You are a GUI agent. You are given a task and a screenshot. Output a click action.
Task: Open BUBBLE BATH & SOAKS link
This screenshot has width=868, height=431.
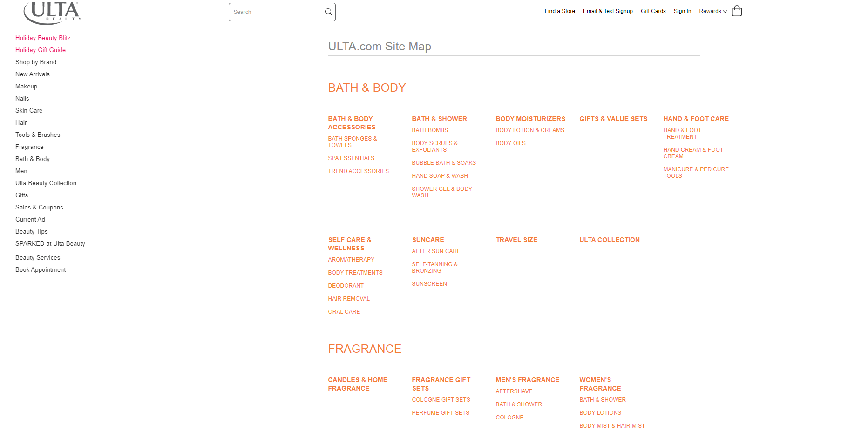(x=444, y=163)
